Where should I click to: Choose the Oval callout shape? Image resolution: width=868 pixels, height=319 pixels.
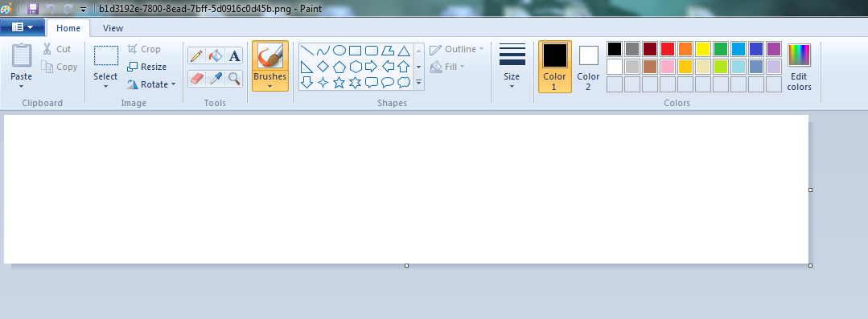click(x=388, y=83)
